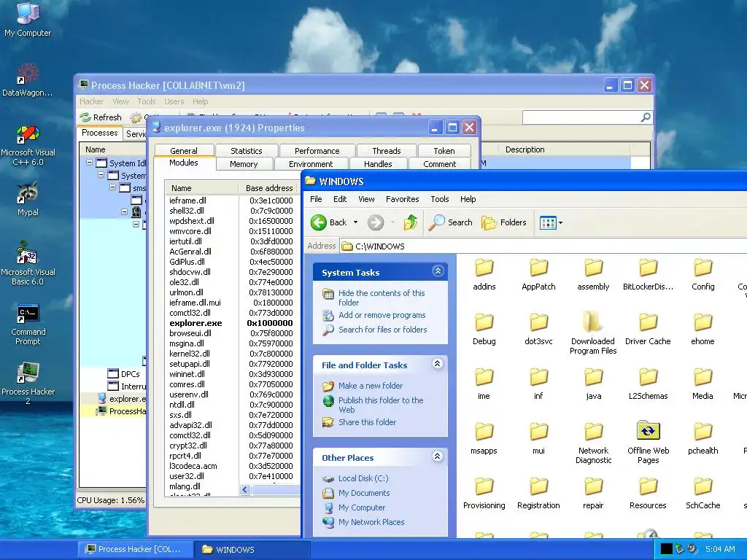Open the Tools menu in WINDOWS explorer
This screenshot has width=747, height=560.
pyautogui.click(x=439, y=199)
